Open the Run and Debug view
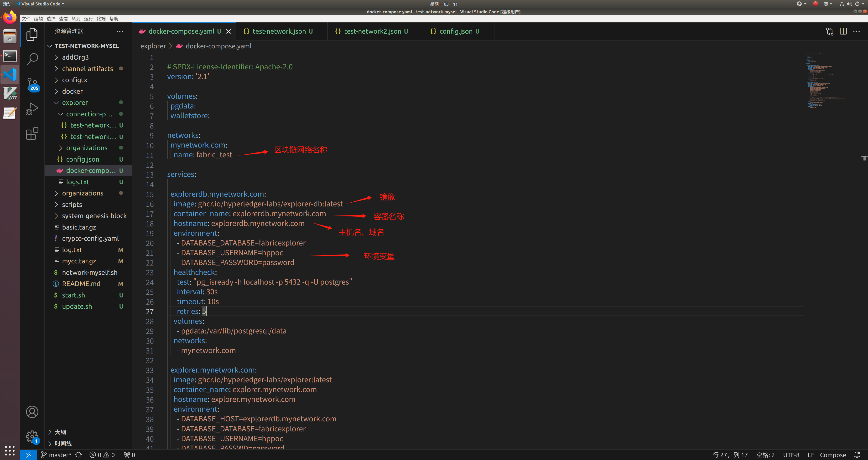This screenshot has height=460, width=868. [x=32, y=109]
